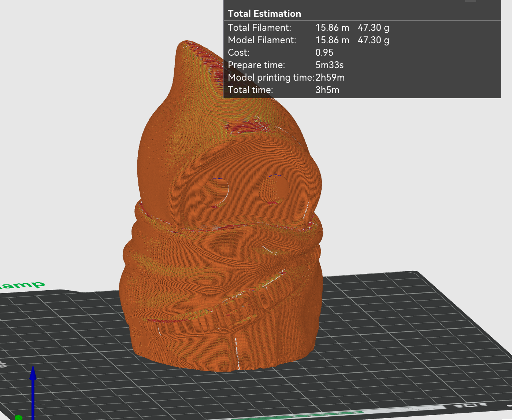The width and height of the screenshot is (512, 420).
Task: Click the 'Model printing time:' label
Action: click(x=271, y=77)
